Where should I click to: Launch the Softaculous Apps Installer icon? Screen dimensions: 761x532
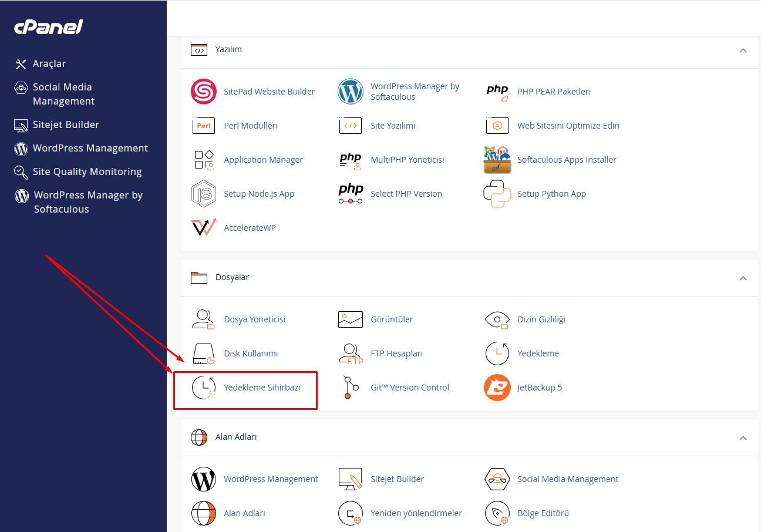coord(497,160)
